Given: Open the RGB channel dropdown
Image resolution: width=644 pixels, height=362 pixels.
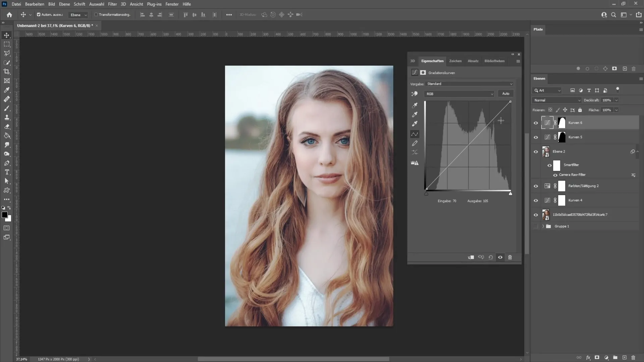Looking at the screenshot, I should 459,93.
